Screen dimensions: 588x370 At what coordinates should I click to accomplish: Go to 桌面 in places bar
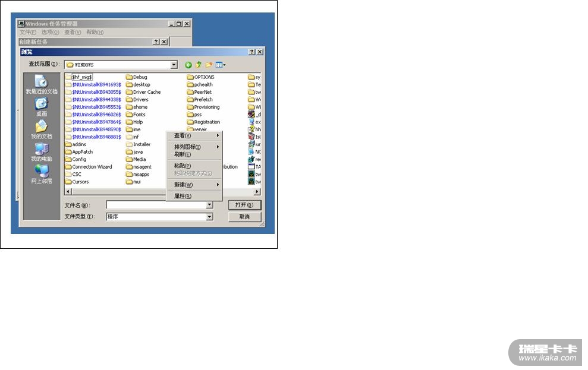coord(42,107)
